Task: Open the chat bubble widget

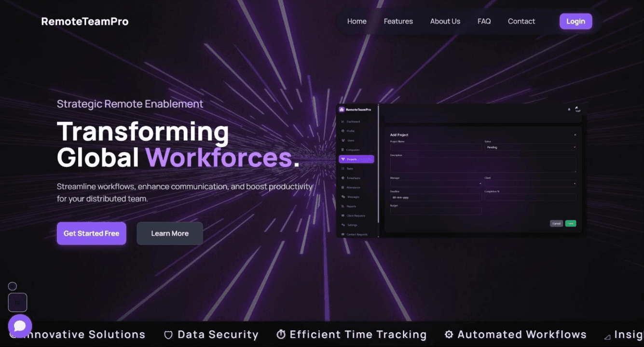Action: coord(20,326)
